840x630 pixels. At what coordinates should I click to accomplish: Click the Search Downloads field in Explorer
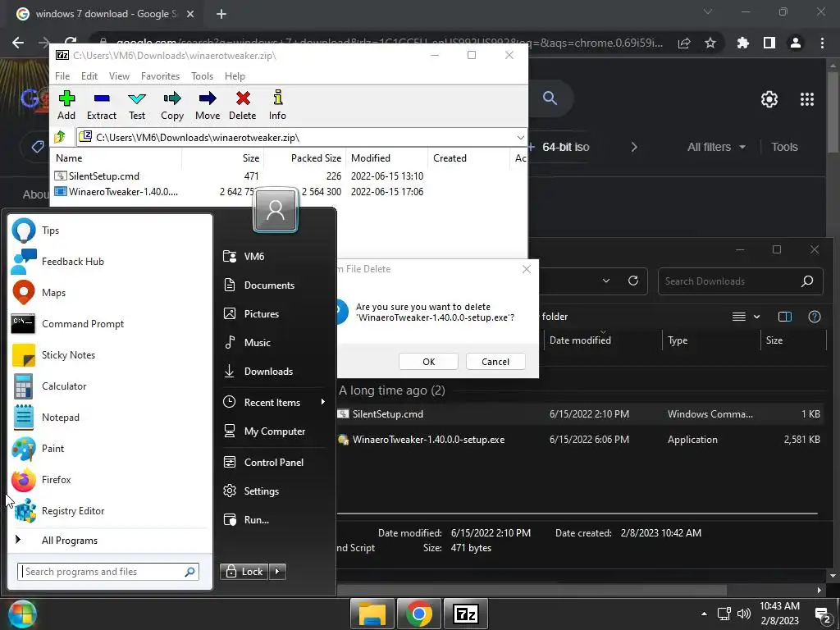(x=741, y=281)
